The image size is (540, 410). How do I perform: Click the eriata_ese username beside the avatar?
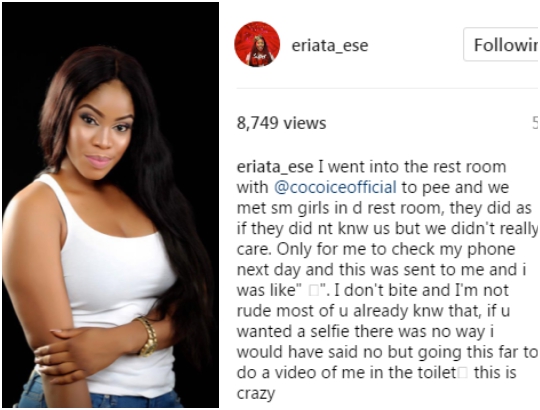330,45
